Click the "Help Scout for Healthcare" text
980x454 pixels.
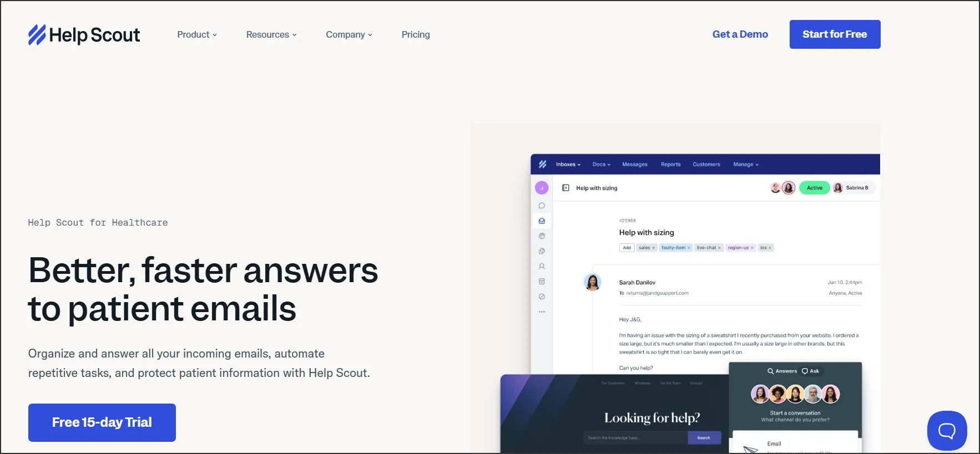98,222
